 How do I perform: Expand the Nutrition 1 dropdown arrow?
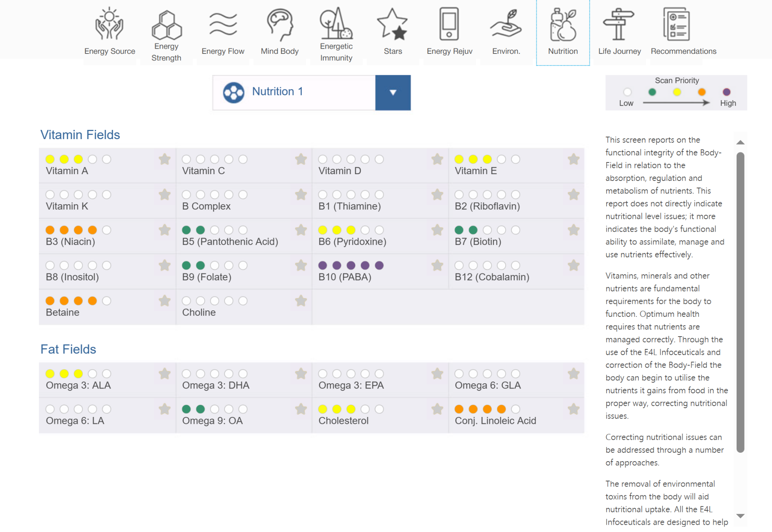[x=393, y=92]
